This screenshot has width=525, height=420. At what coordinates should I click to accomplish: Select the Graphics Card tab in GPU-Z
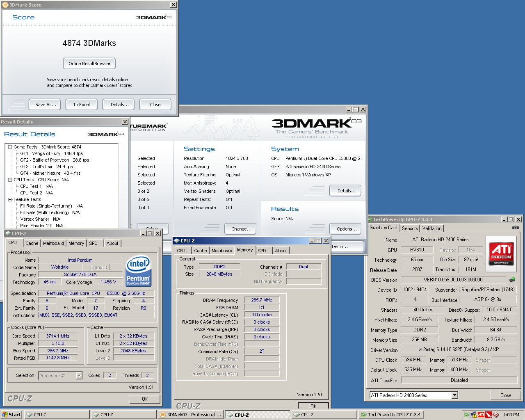(x=383, y=228)
